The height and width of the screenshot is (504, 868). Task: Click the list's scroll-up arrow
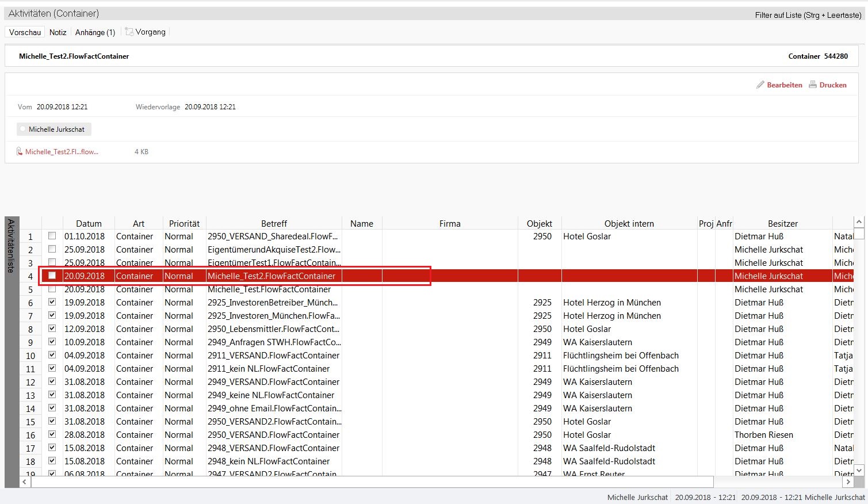point(859,222)
